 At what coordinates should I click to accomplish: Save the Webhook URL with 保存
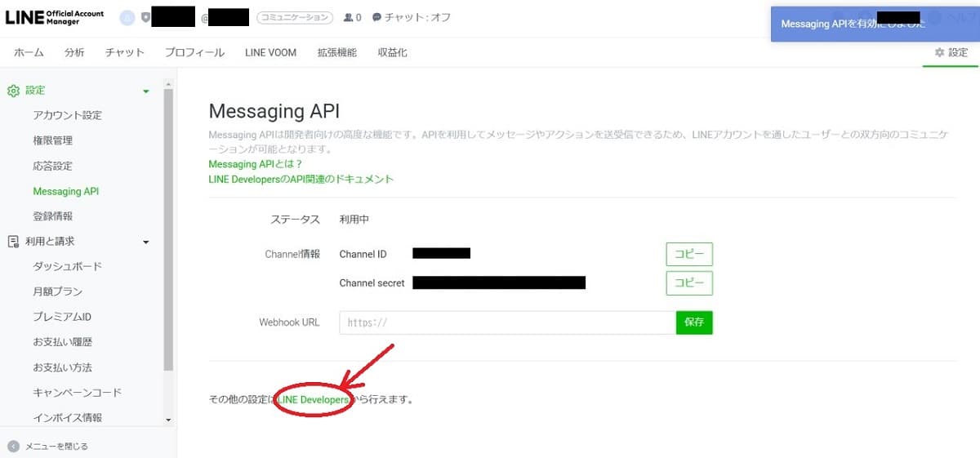click(694, 322)
